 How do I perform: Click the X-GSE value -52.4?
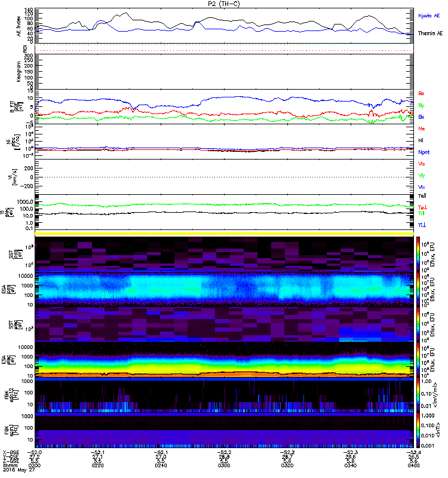coord(413,452)
